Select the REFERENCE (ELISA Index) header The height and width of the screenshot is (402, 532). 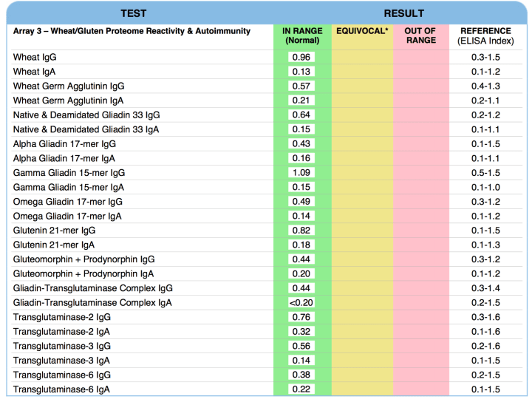click(x=485, y=35)
